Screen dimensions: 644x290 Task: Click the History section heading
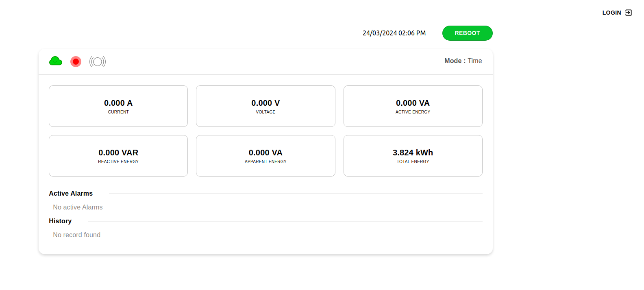(60, 221)
